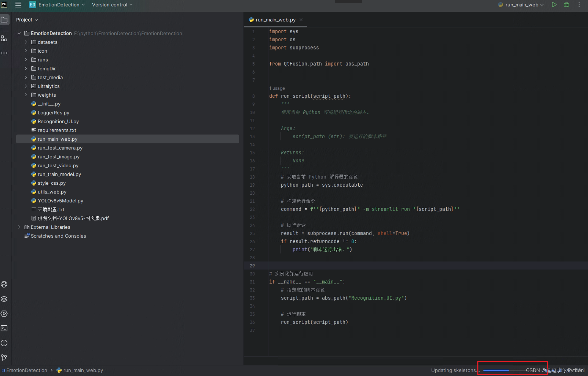Click the Updating skeletons progress bar
The height and width of the screenshot is (376, 588).
(496, 370)
